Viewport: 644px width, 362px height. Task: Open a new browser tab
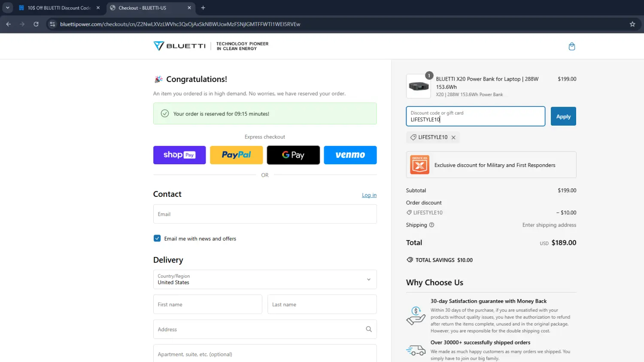(x=203, y=8)
